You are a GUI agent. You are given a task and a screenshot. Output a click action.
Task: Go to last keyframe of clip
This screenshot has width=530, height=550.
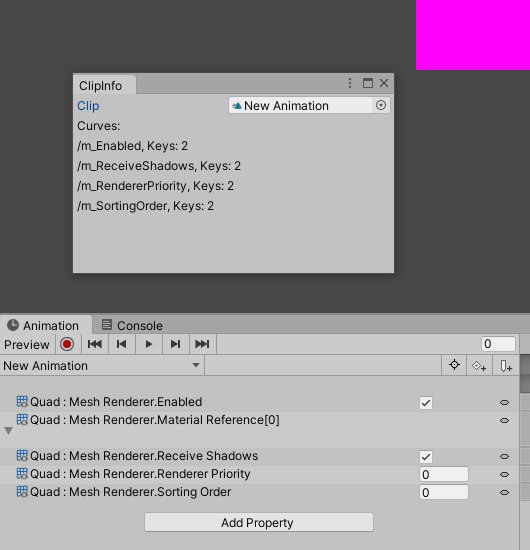tap(202, 344)
